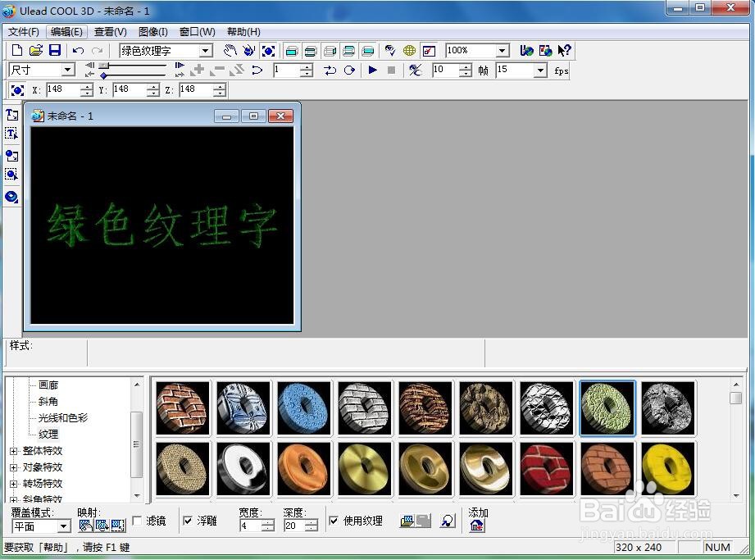Expand the 对象特效 tree node
The image size is (755, 560).
13,467
